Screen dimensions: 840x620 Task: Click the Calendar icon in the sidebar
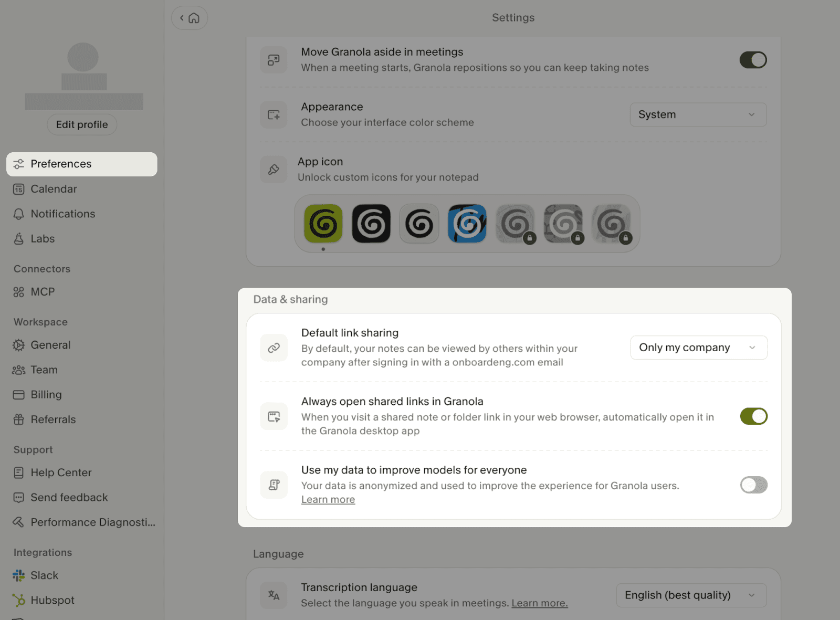18,189
